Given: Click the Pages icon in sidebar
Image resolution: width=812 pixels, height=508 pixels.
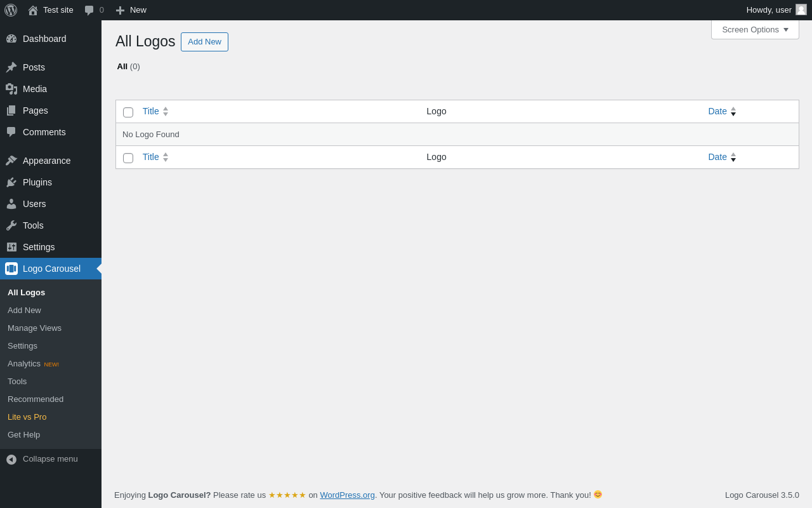Looking at the screenshot, I should [x=11, y=110].
